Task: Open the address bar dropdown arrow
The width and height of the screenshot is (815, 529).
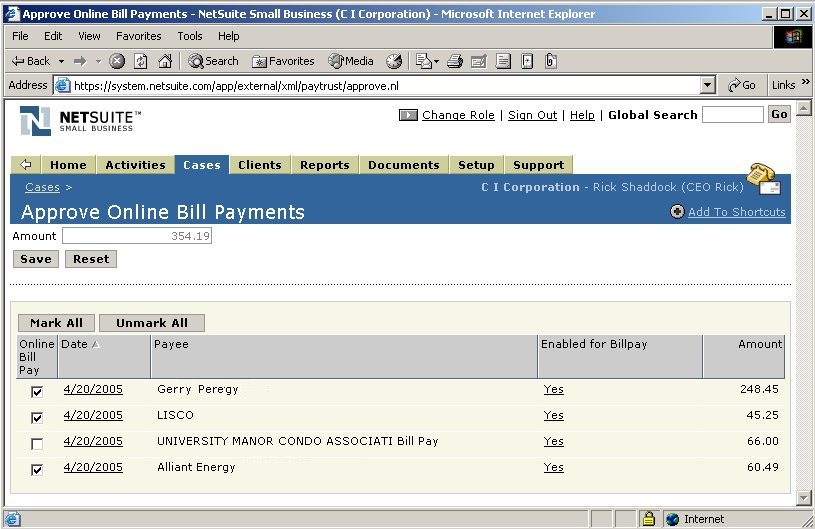Action: click(707, 85)
